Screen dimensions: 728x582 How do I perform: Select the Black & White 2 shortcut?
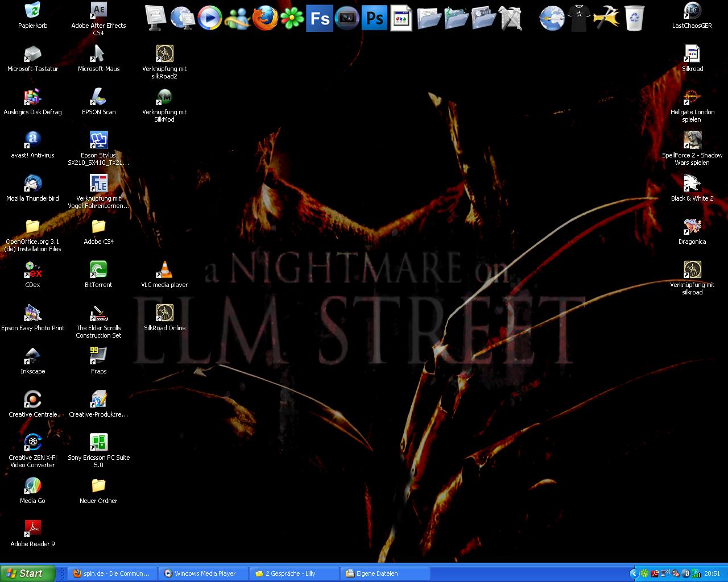pos(692,184)
